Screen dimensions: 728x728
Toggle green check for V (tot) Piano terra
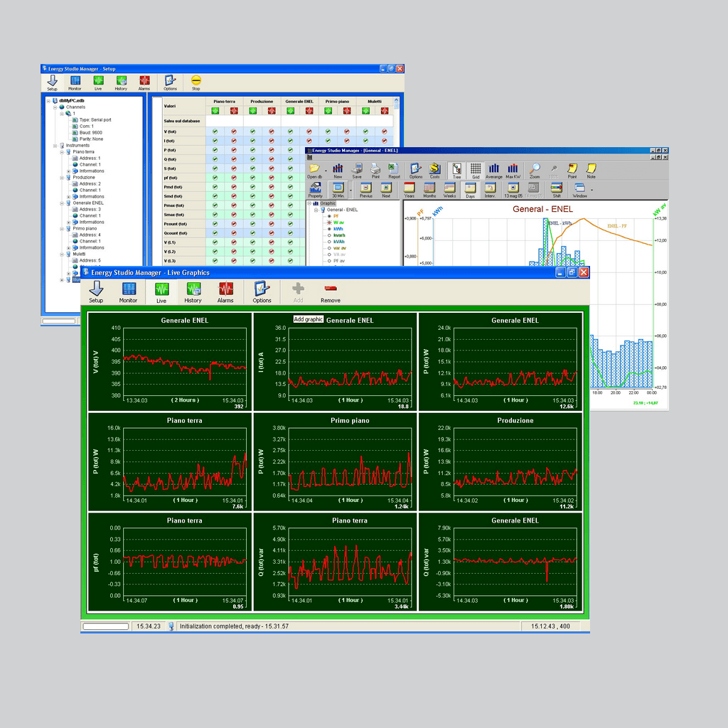(x=215, y=132)
